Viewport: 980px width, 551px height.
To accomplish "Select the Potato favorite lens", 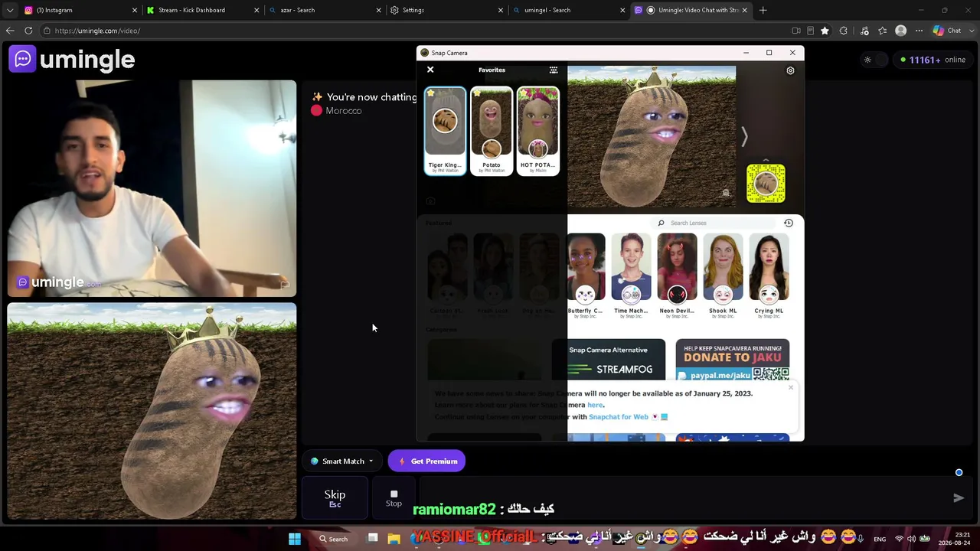I will tap(492, 131).
